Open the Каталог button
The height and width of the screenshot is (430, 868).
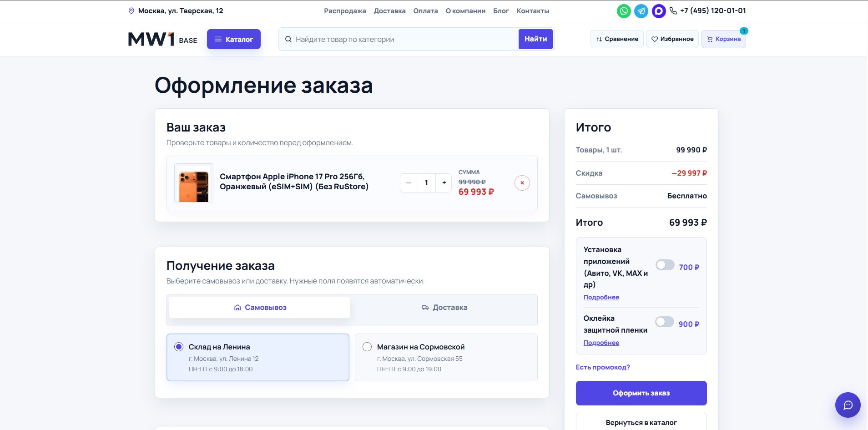point(234,39)
